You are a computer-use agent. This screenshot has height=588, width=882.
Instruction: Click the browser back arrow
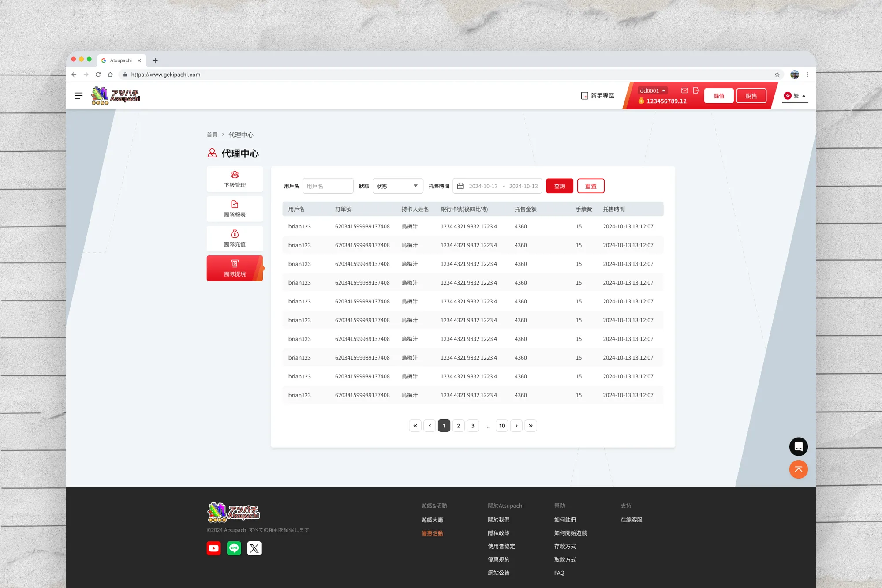pos(74,75)
